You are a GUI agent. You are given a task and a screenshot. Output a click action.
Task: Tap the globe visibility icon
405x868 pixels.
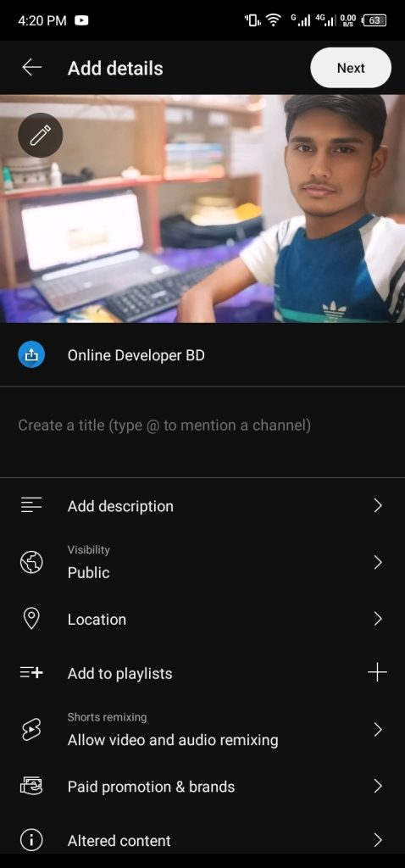click(31, 563)
